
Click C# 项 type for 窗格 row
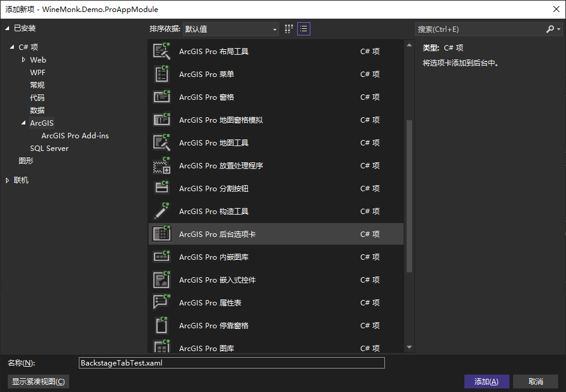tap(370, 97)
